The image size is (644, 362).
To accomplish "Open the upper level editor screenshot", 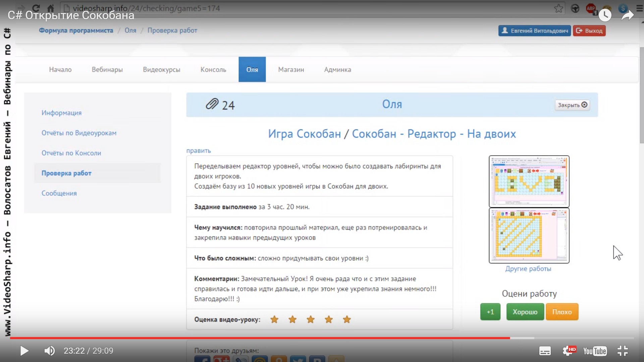I will click(529, 181).
